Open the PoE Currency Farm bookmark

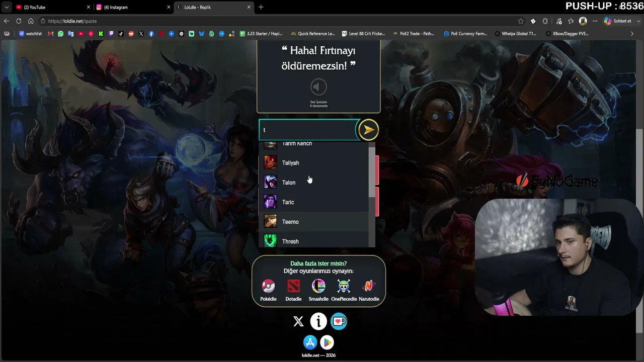[x=465, y=34]
